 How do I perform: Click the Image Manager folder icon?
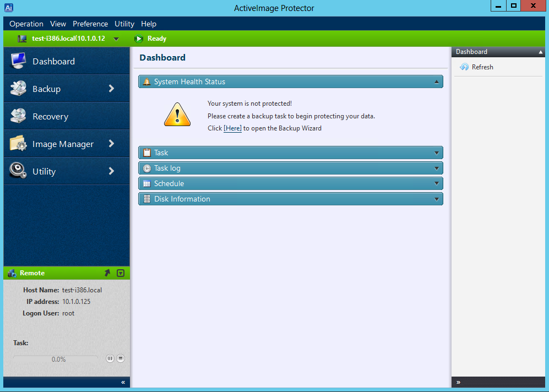(18, 144)
